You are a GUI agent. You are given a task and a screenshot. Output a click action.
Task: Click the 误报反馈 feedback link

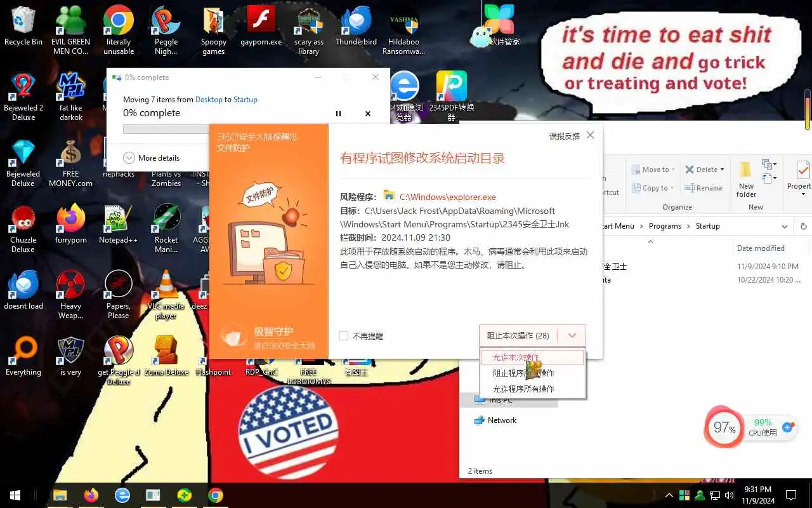pyautogui.click(x=565, y=136)
